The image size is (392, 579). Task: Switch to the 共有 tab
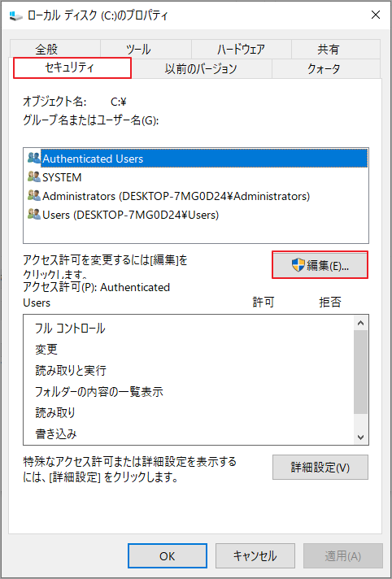[335, 49]
